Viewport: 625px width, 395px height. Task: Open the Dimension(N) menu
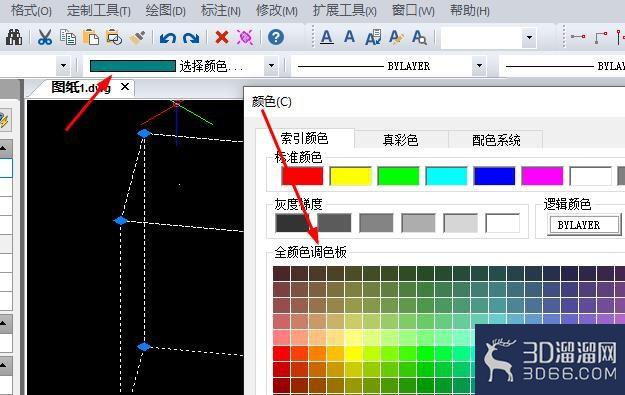click(220, 10)
